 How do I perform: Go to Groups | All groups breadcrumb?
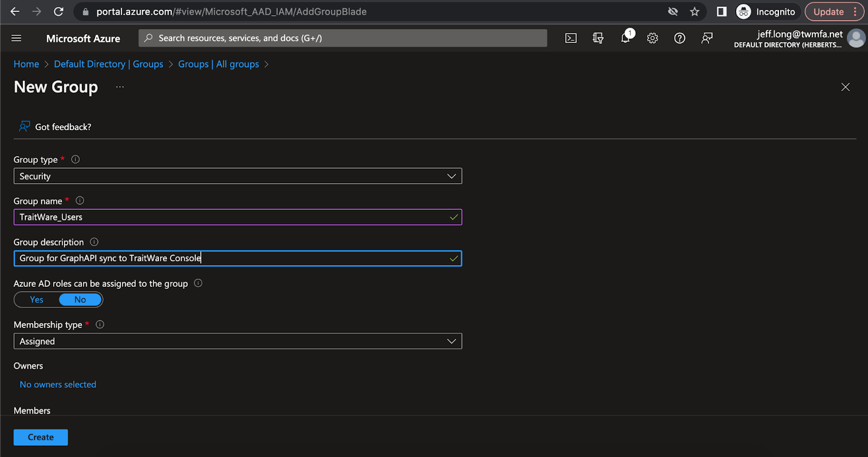click(x=219, y=64)
